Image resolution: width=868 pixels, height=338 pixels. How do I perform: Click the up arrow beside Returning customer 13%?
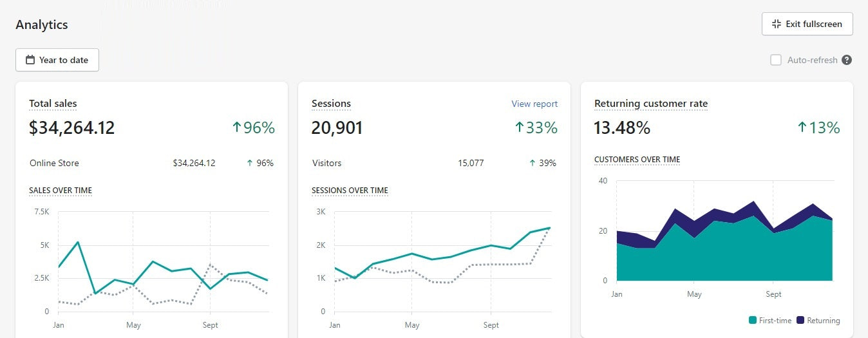(802, 128)
